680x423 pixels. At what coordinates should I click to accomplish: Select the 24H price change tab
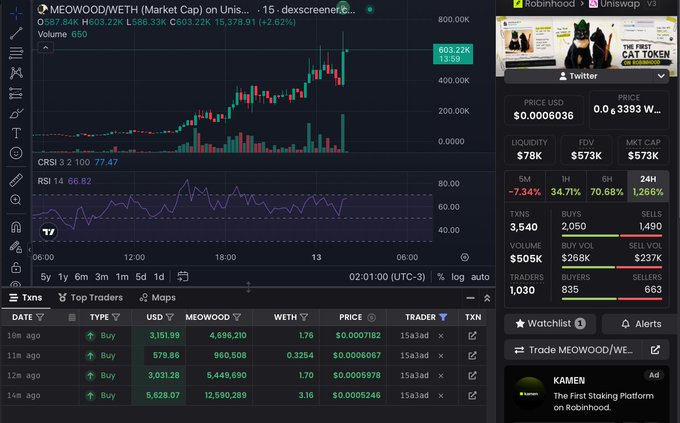[x=648, y=186]
